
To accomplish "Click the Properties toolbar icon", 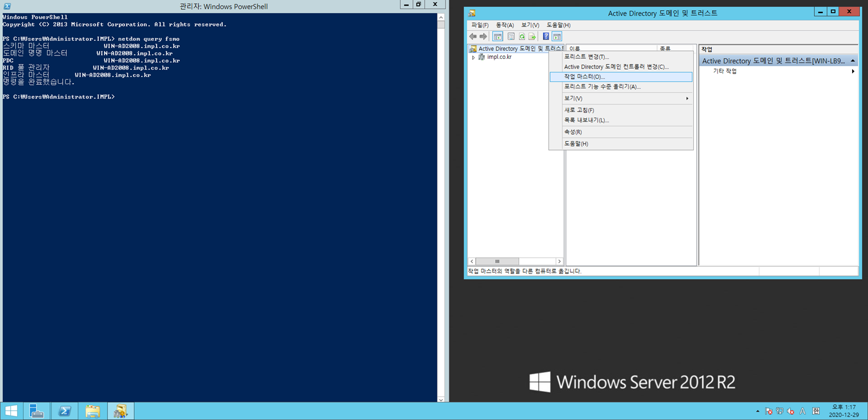I will click(511, 37).
